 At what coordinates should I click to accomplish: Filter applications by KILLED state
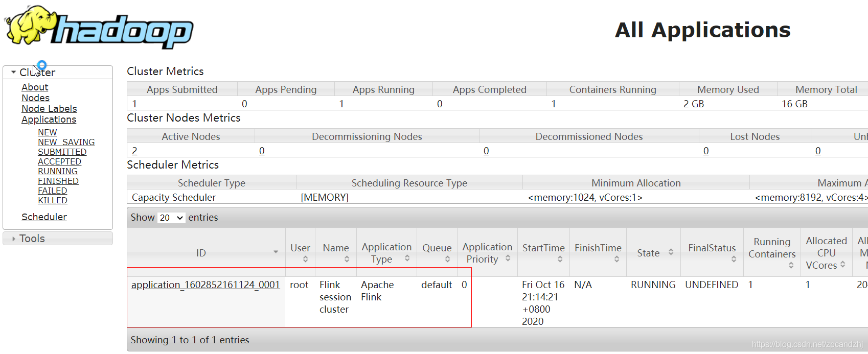[53, 200]
